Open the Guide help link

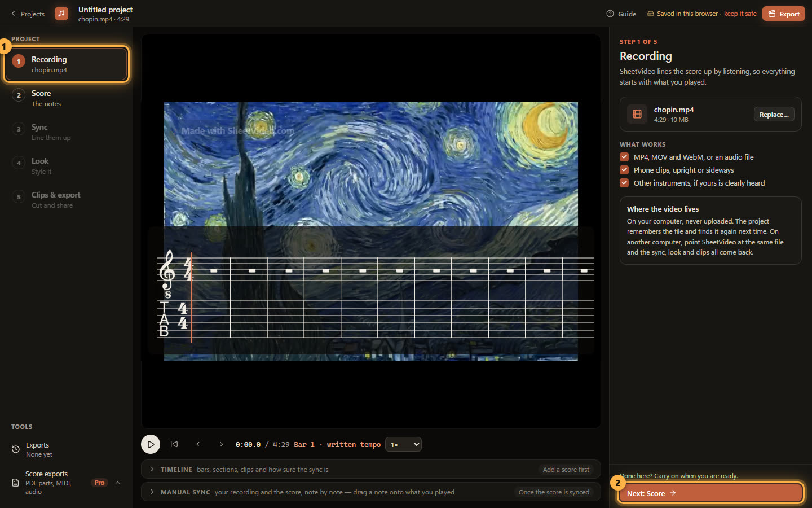(x=621, y=14)
